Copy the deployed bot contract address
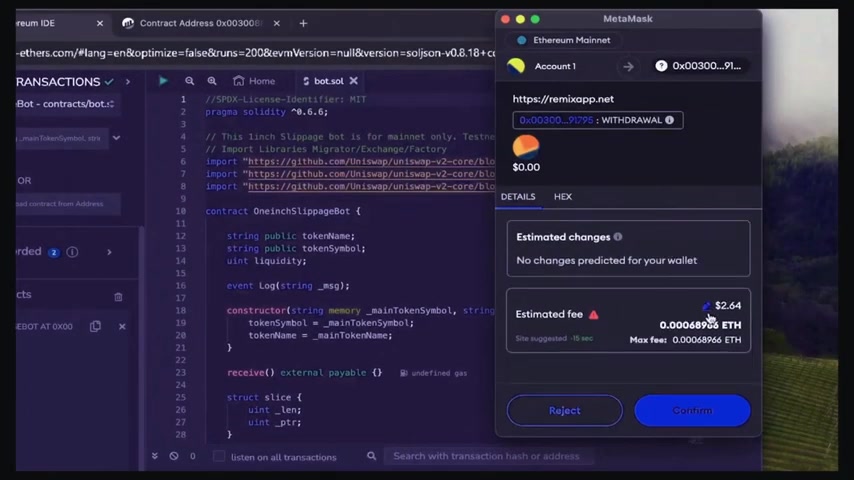The image size is (854, 480). click(95, 326)
